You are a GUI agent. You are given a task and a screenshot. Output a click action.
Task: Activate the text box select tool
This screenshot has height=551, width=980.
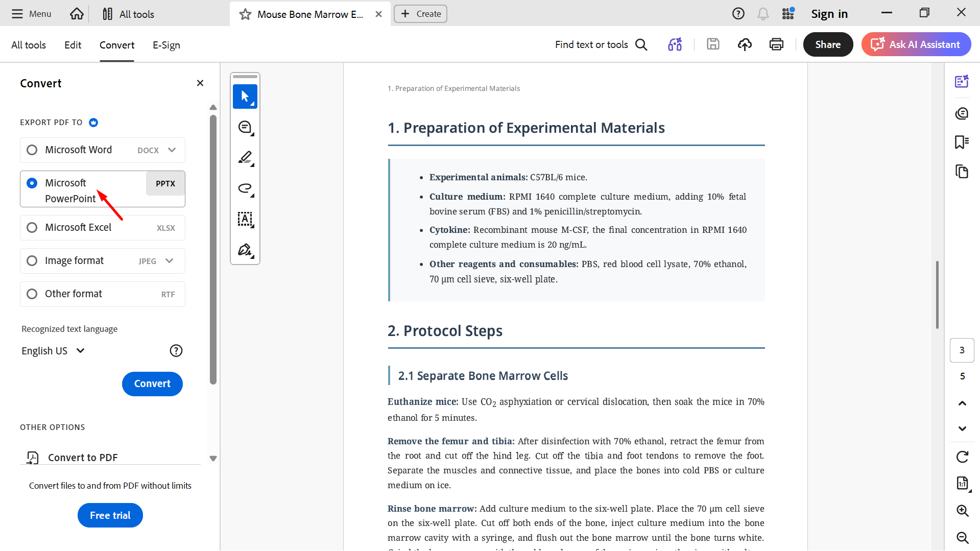pos(245,219)
